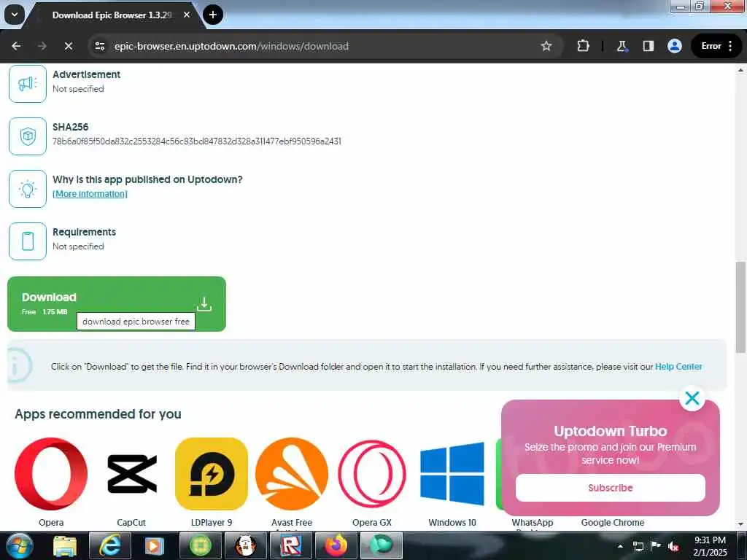The height and width of the screenshot is (560, 747).
Task: Stop page loading with the X button
Action: (x=68, y=46)
